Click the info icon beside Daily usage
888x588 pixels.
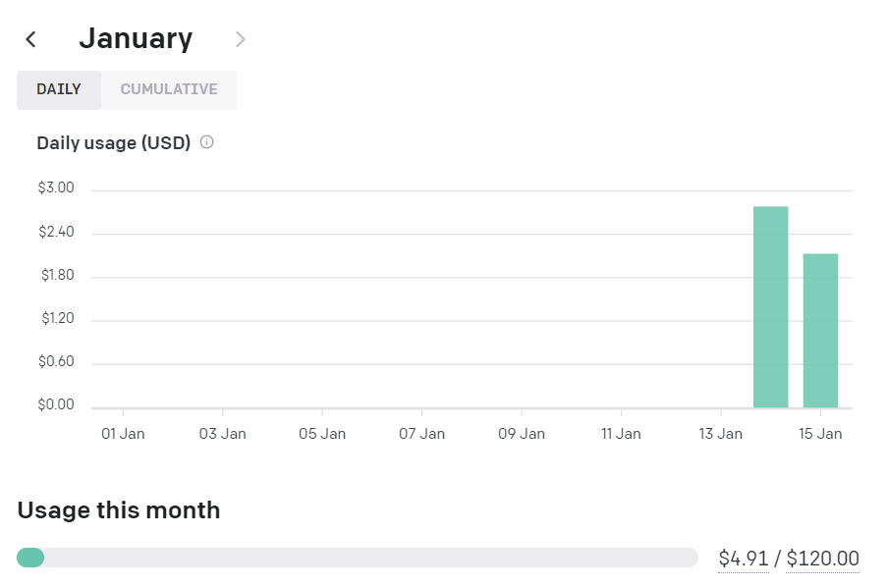click(x=207, y=142)
